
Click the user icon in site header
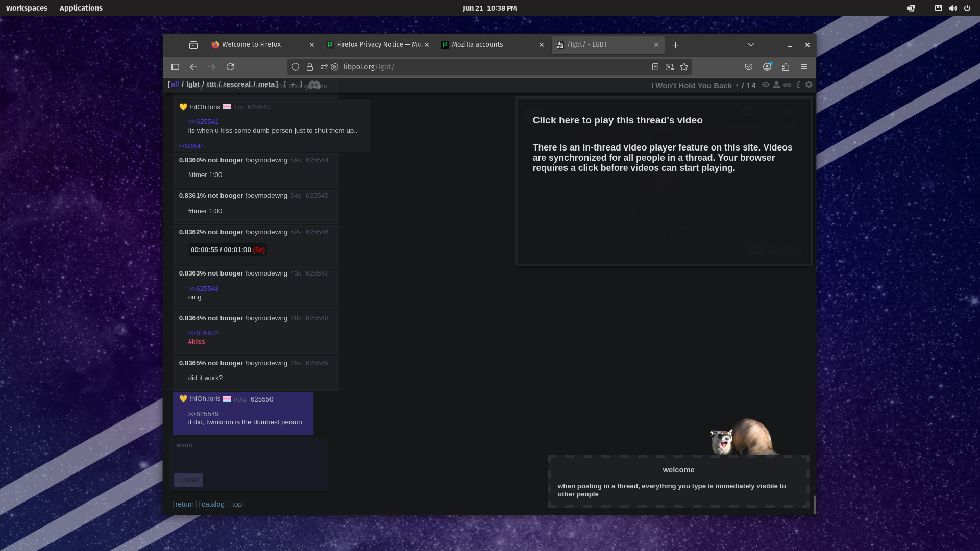coord(776,85)
